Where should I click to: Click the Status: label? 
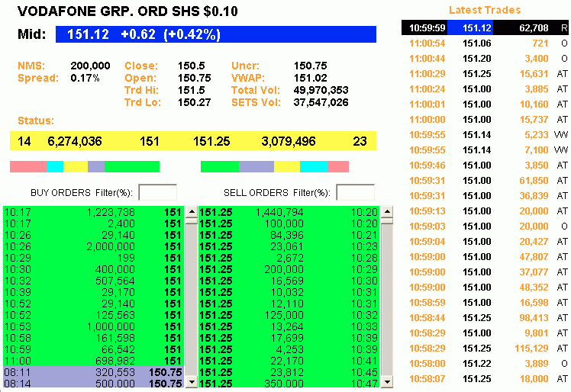point(36,120)
